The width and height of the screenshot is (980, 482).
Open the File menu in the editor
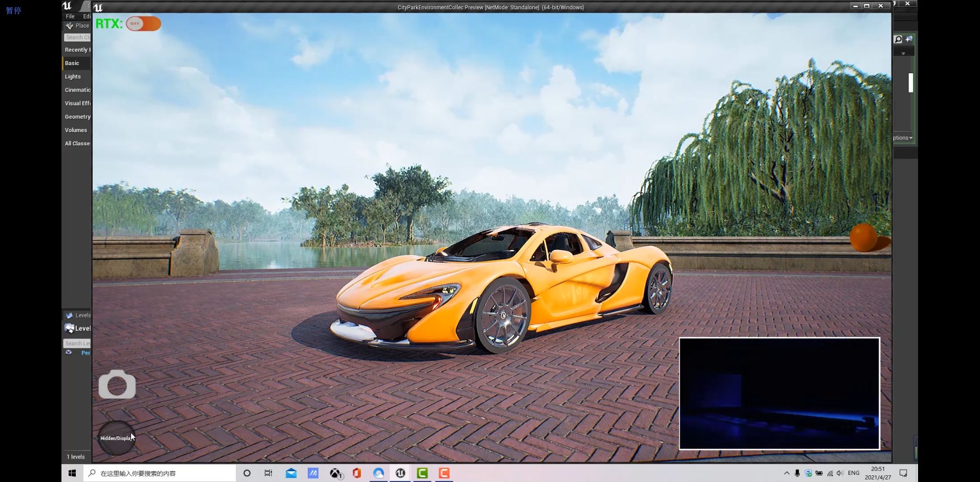tap(70, 16)
